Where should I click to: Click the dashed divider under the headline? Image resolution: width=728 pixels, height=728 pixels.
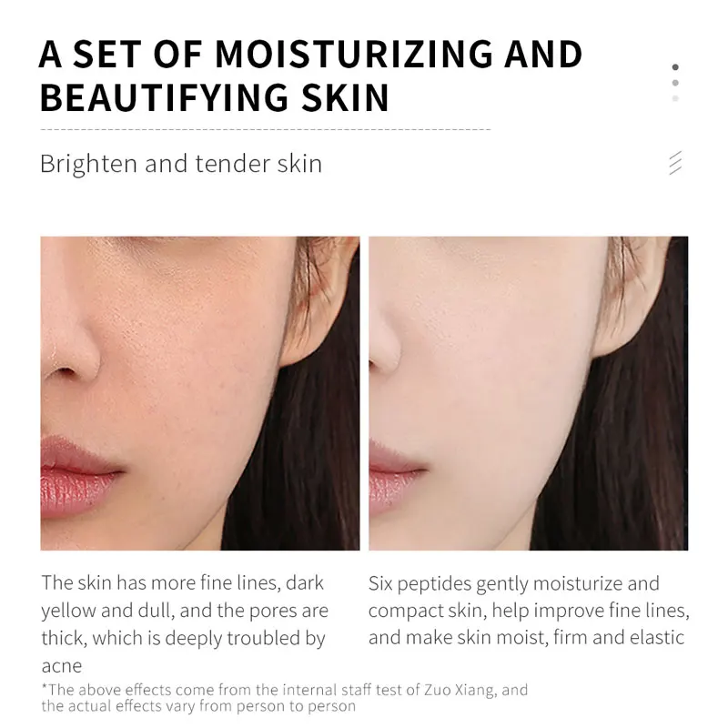266,129
